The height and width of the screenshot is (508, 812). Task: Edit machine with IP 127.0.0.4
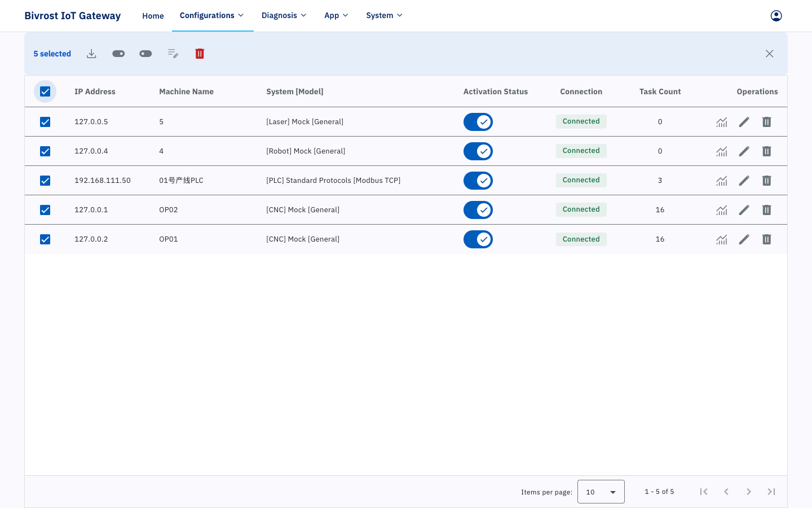pos(744,151)
